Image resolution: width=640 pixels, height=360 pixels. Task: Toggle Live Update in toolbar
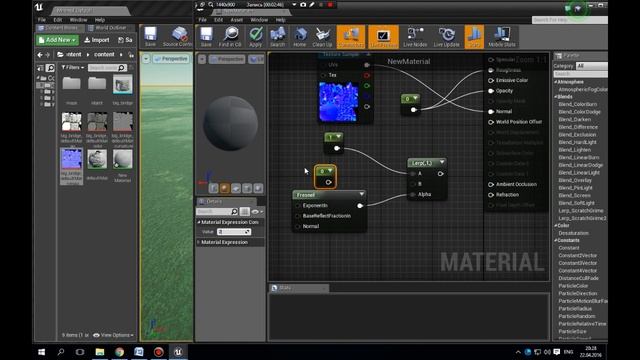point(447,37)
